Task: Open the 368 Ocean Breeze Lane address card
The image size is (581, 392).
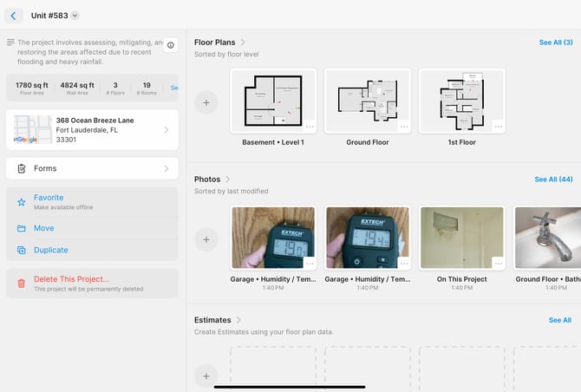Action: pos(92,129)
